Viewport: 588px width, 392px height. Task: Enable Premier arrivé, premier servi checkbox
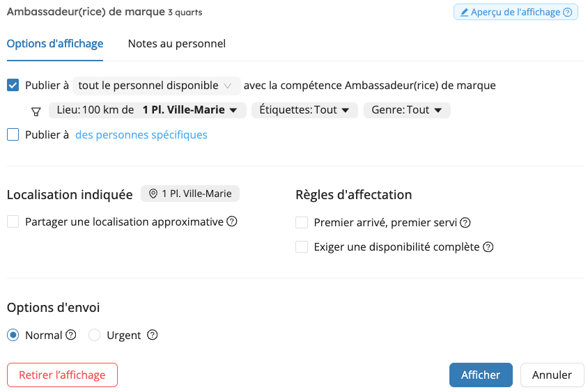[302, 223]
